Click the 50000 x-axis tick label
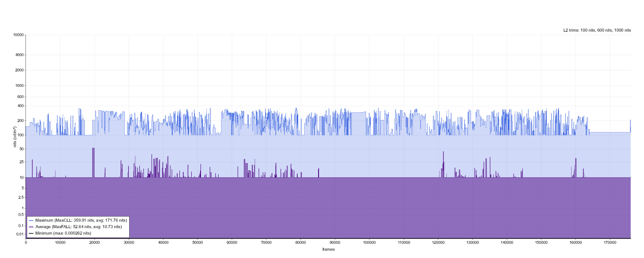Screen dimensions: 644x258 tap(197, 243)
